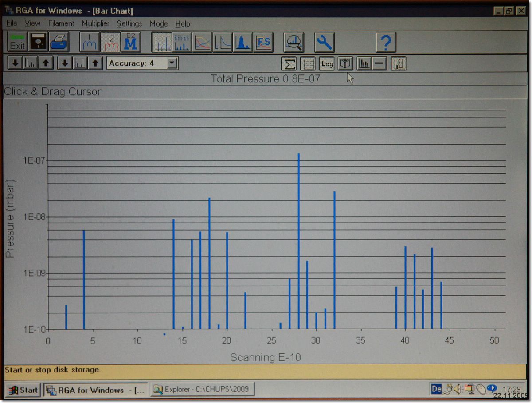Click the green Exit button

(x=17, y=43)
